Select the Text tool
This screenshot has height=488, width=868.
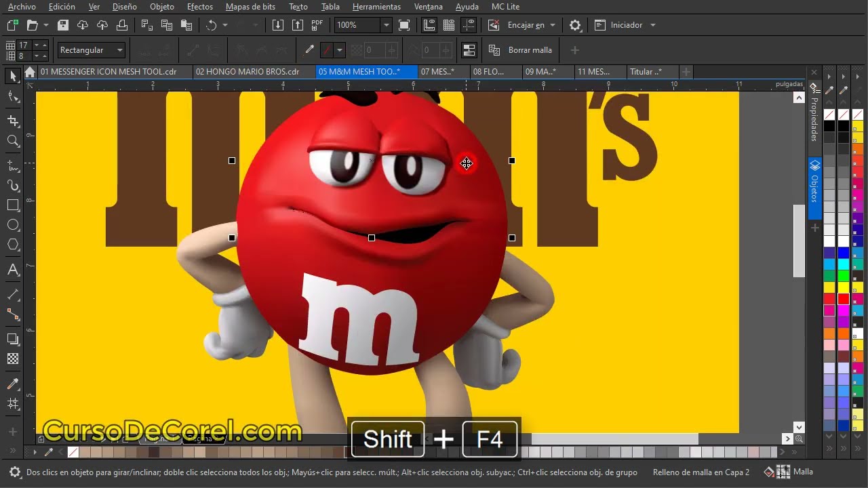coord(12,270)
